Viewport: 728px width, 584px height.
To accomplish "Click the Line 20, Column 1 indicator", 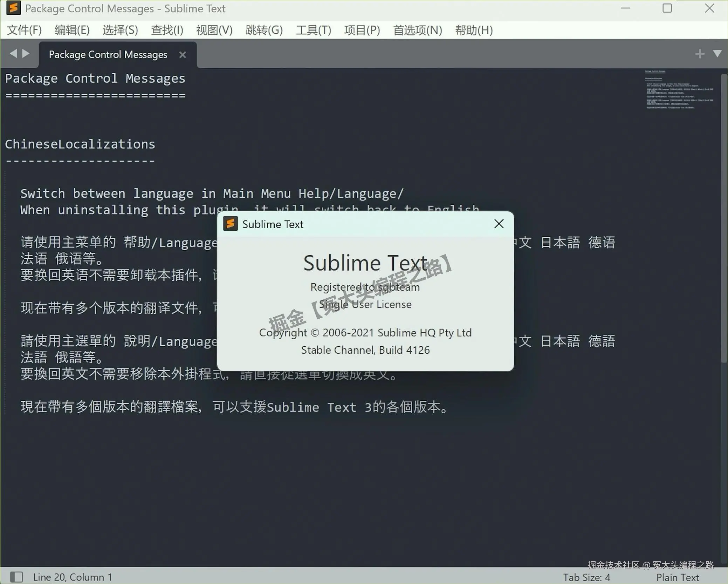I will pos(73,577).
